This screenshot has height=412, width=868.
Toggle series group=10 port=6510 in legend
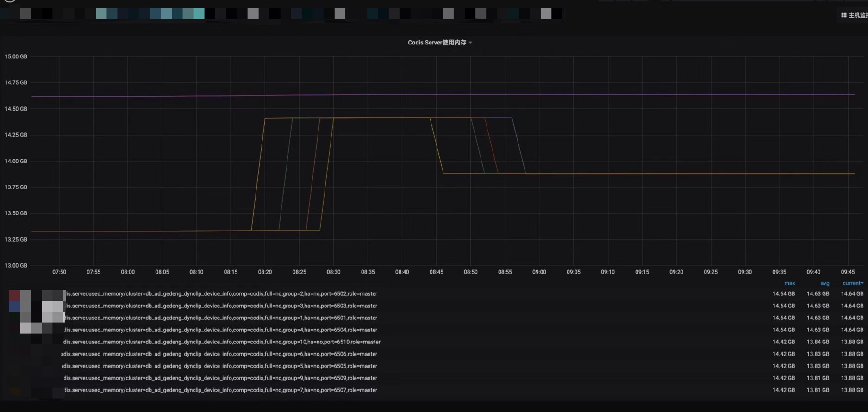(222, 342)
